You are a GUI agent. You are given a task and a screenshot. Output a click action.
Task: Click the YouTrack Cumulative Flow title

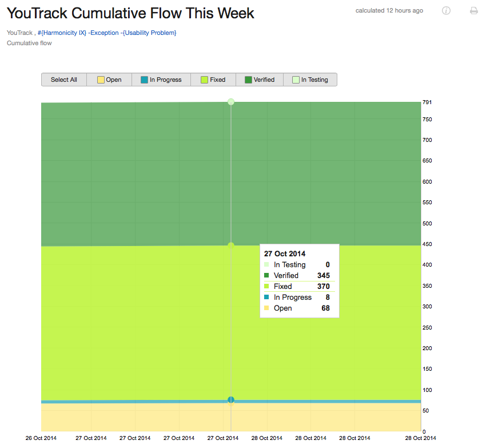(x=130, y=13)
